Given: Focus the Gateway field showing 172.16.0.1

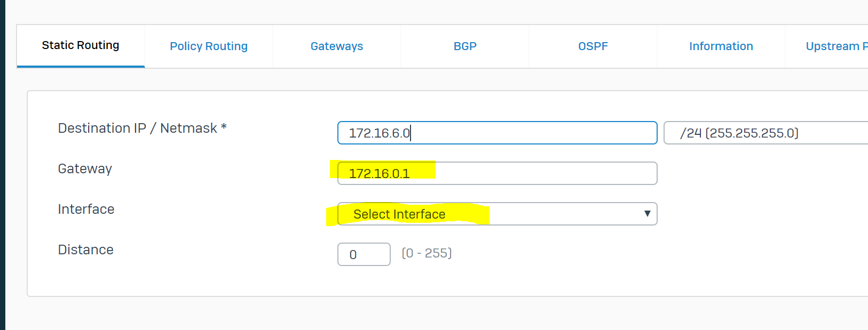Looking at the screenshot, I should pos(496,173).
